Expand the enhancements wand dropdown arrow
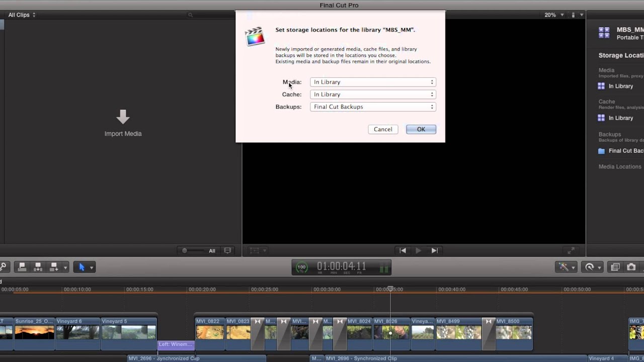Screen dimensions: 644x362 pyautogui.click(x=573, y=267)
